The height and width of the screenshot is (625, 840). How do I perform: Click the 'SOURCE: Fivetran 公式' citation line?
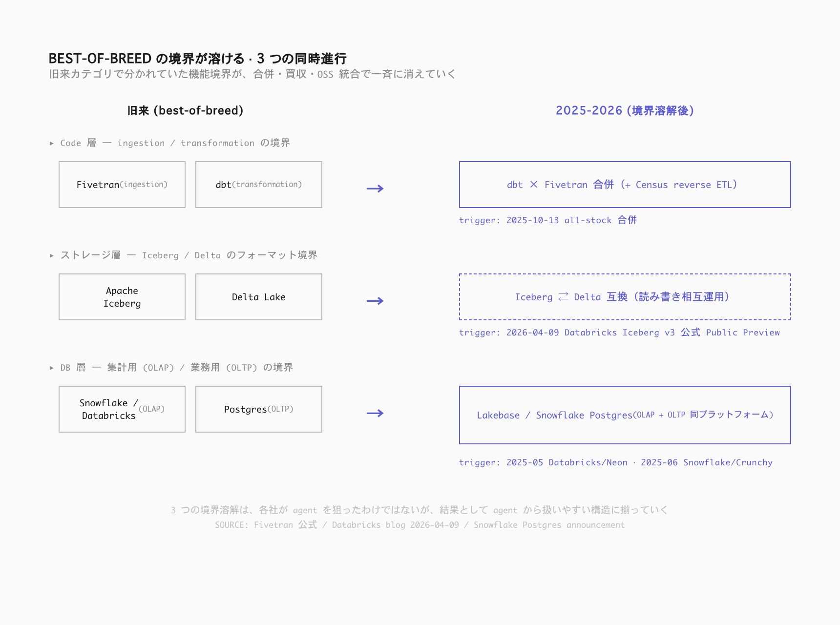click(420, 525)
